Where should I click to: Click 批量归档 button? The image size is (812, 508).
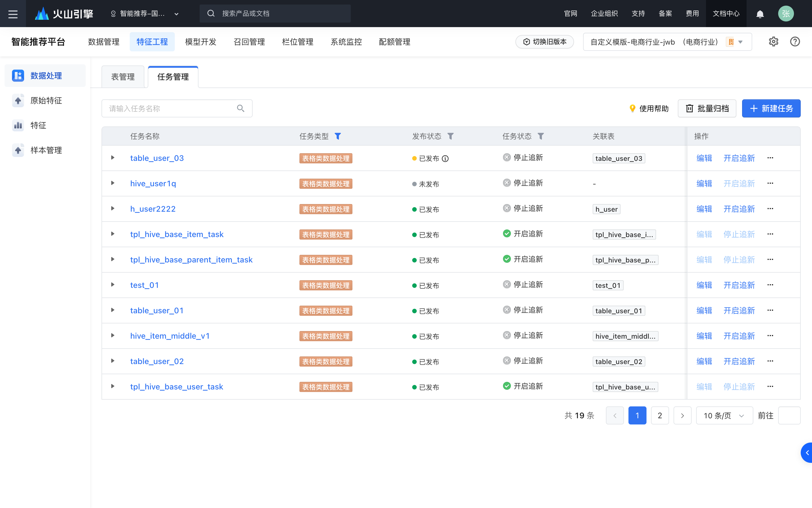[707, 108]
